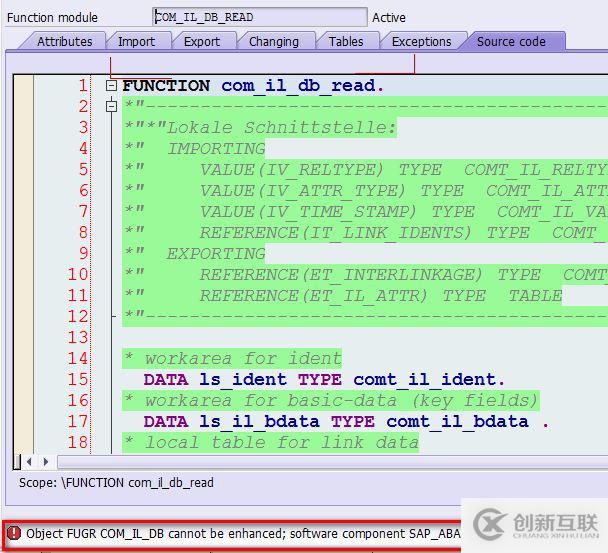Click the 'EXPORTING' comment on line 9
This screenshot has width=608, height=553.
216,254
